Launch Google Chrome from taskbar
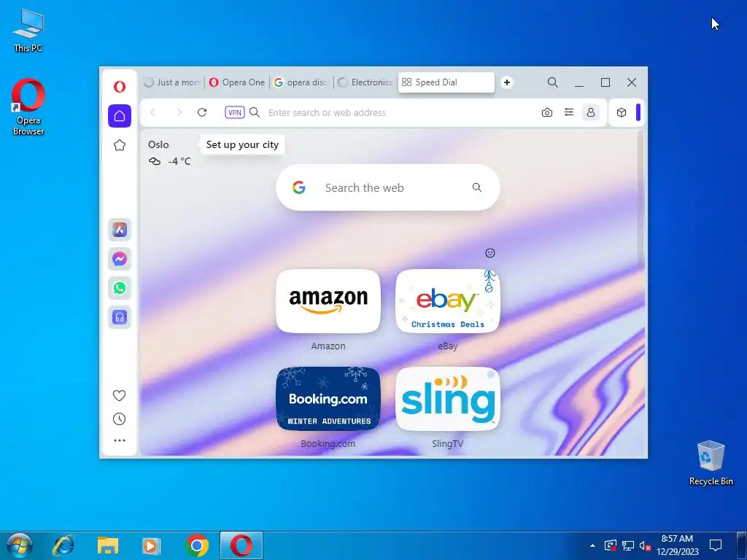 (197, 545)
